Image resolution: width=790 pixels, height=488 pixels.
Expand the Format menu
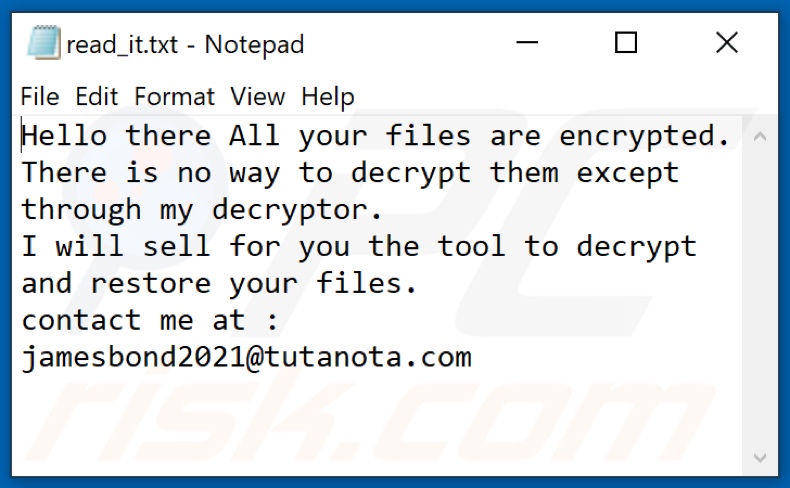[x=174, y=97]
